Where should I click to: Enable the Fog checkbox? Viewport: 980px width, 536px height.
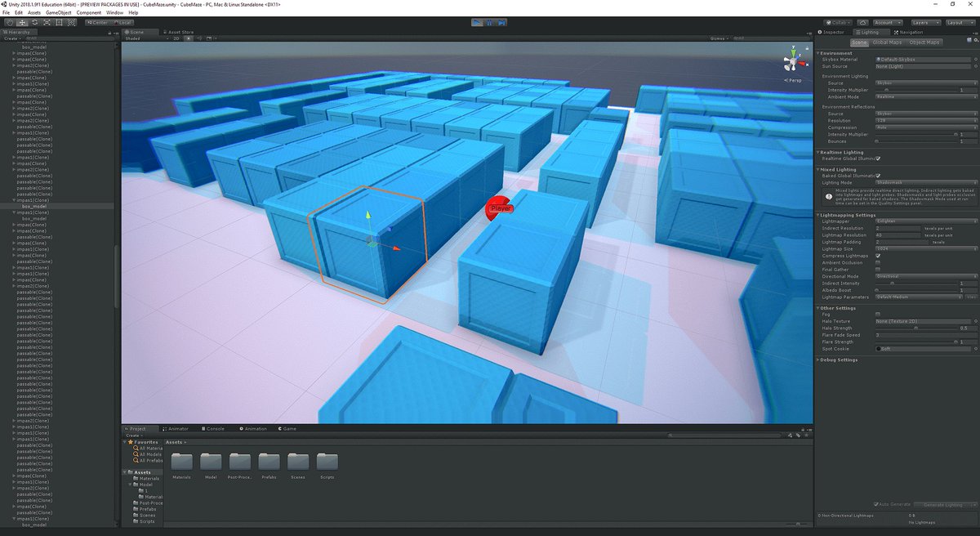(878, 314)
